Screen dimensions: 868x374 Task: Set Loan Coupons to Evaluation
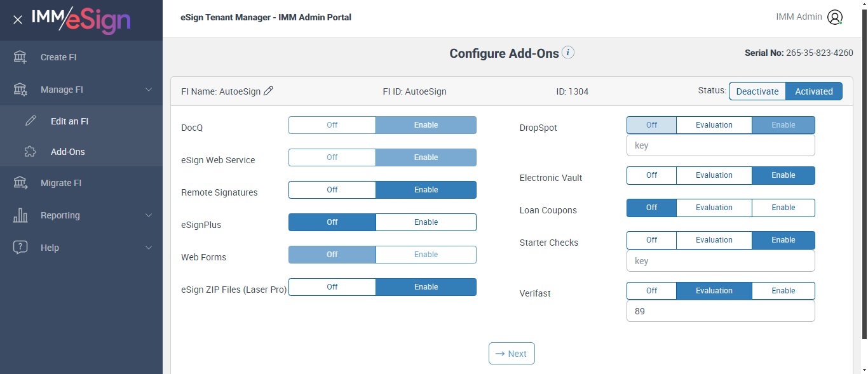point(714,208)
